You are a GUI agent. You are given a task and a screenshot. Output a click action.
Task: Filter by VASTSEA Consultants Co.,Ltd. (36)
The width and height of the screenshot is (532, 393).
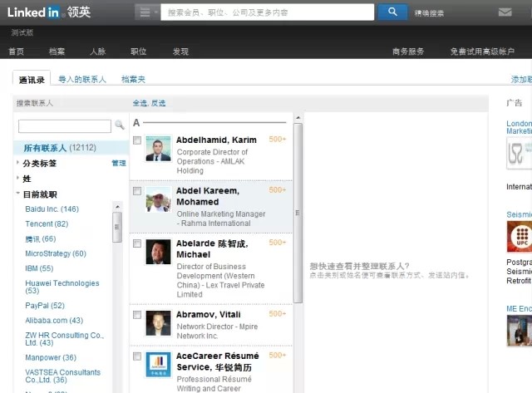[63, 376]
